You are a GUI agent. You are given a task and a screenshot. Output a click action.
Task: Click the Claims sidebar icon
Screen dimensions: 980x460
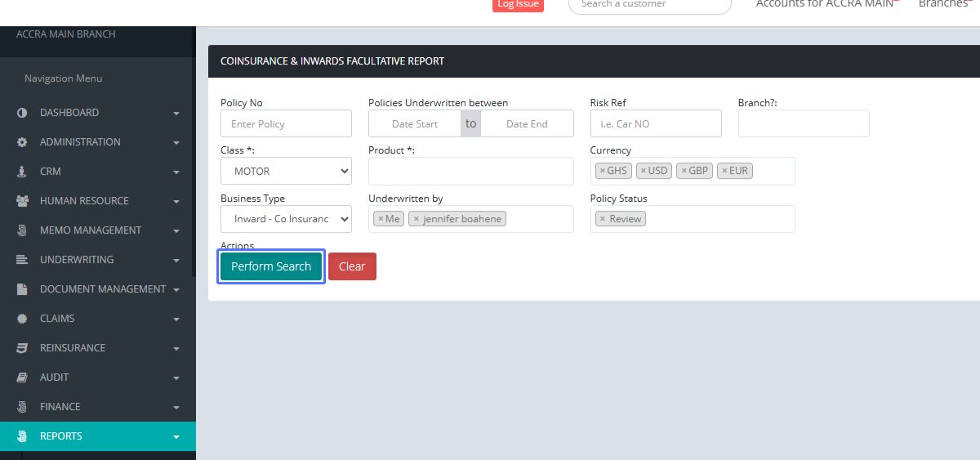click(x=22, y=319)
